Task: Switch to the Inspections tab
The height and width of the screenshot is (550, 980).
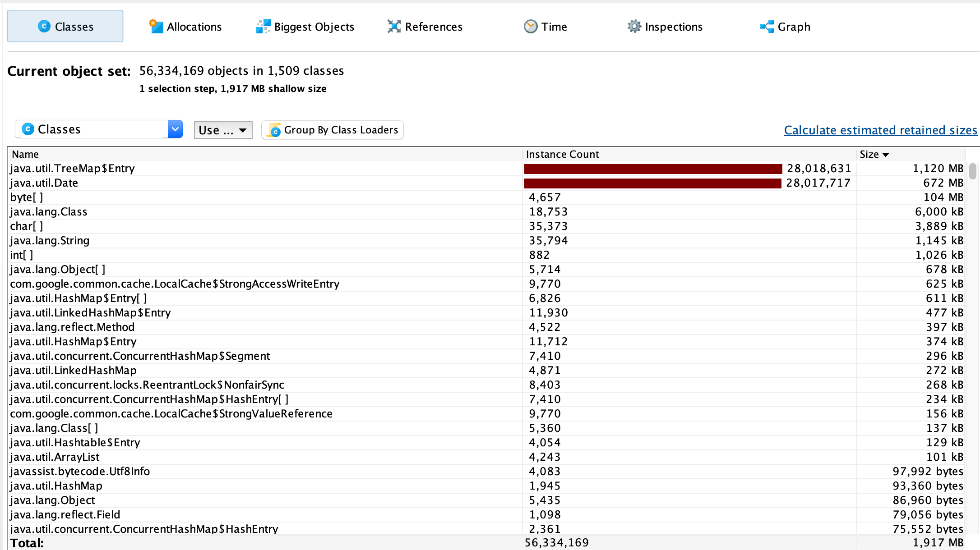Action: click(x=673, y=27)
